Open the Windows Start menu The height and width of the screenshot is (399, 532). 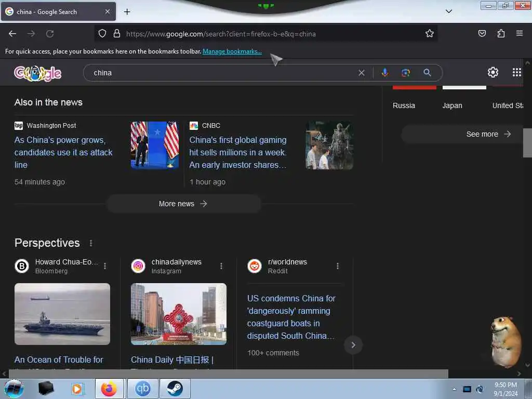(x=14, y=389)
